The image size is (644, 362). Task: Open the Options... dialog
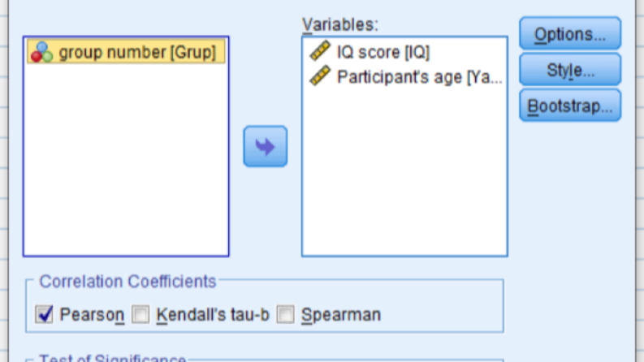[x=570, y=33]
